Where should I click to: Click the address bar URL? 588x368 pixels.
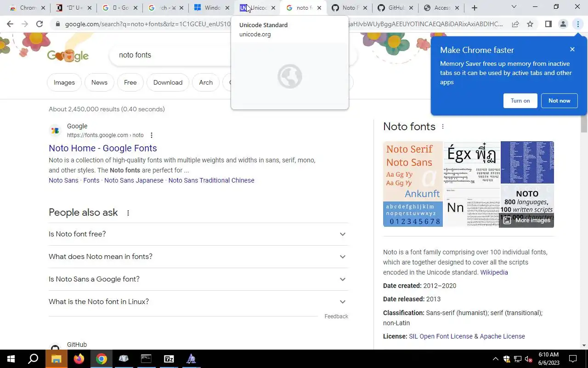coord(284,24)
